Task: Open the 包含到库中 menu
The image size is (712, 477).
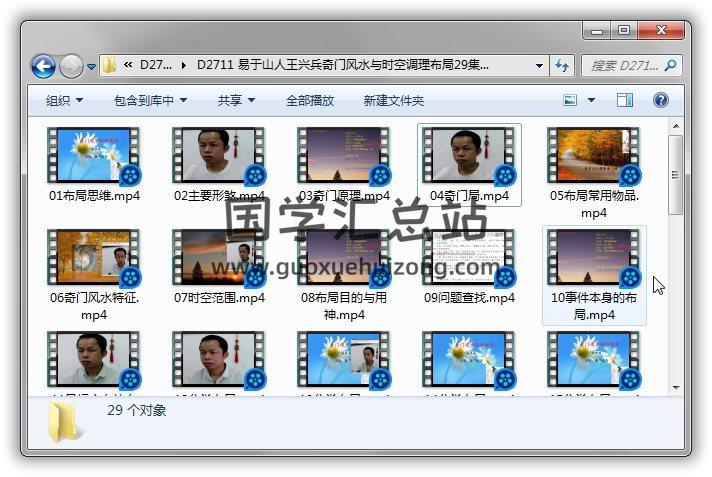Action: pyautogui.click(x=150, y=100)
